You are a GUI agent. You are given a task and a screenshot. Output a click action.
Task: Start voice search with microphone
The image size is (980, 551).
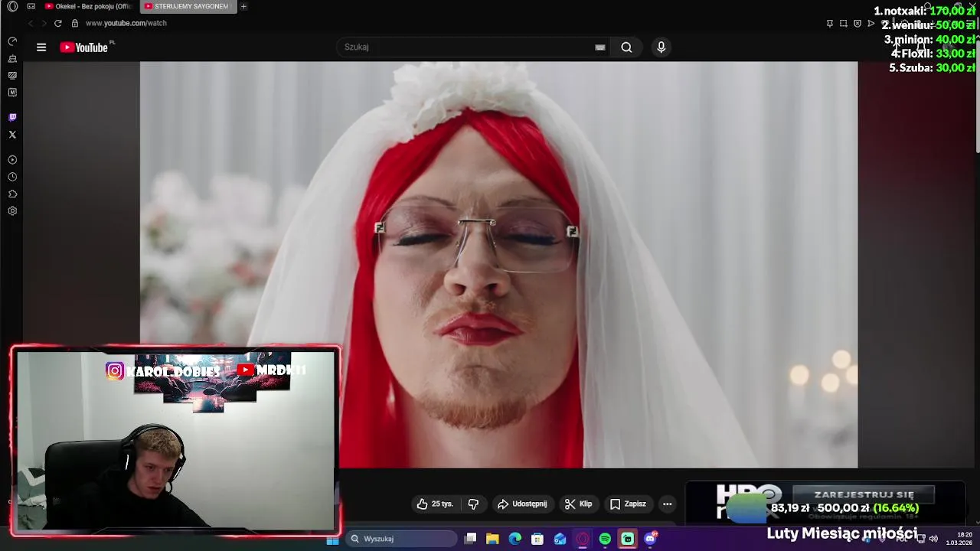click(x=661, y=47)
